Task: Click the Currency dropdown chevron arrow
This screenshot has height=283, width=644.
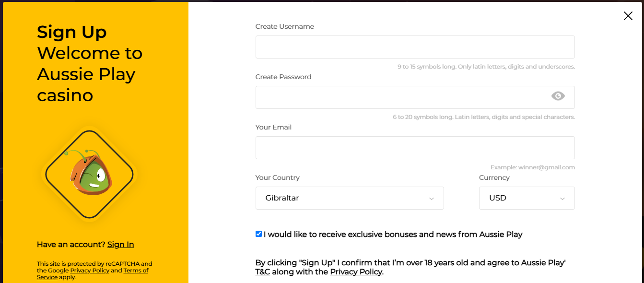Action: pos(562,199)
